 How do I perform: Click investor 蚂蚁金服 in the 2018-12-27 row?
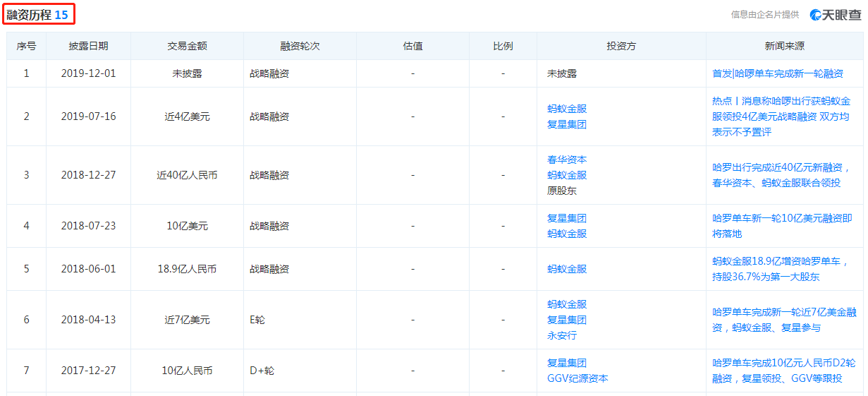pyautogui.click(x=567, y=175)
